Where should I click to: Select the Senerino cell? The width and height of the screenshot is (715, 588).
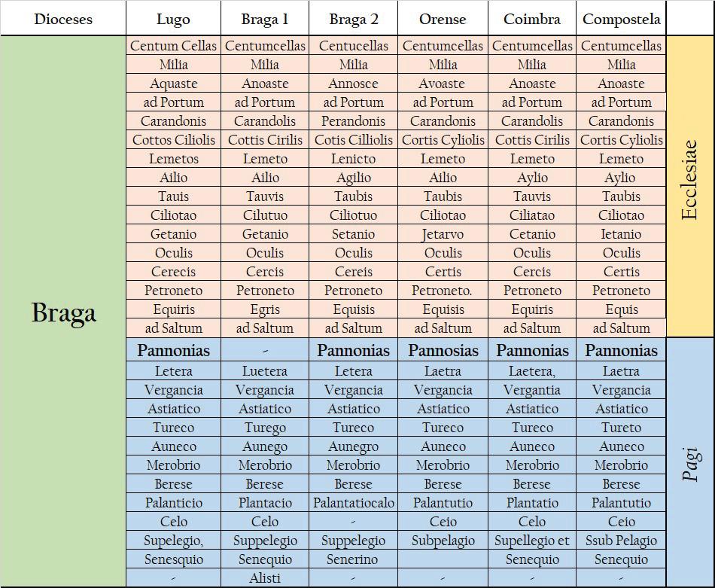[x=354, y=559]
